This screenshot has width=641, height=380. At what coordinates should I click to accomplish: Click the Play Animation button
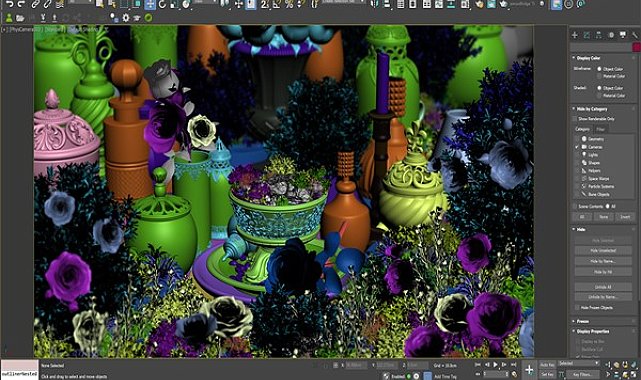pyautogui.click(x=495, y=364)
